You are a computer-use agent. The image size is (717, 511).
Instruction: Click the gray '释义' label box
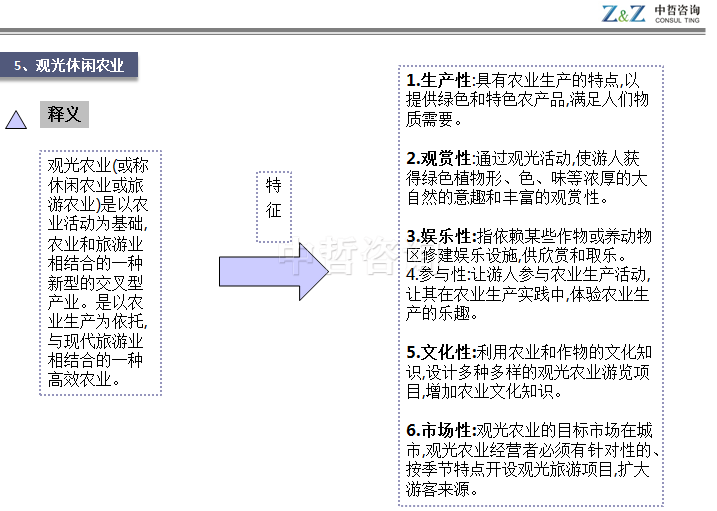64,114
